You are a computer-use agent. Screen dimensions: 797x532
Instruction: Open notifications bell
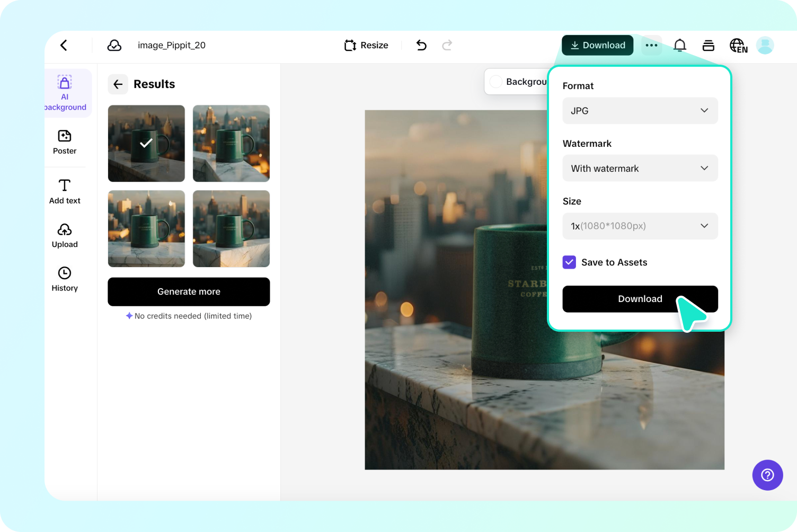[x=680, y=46]
